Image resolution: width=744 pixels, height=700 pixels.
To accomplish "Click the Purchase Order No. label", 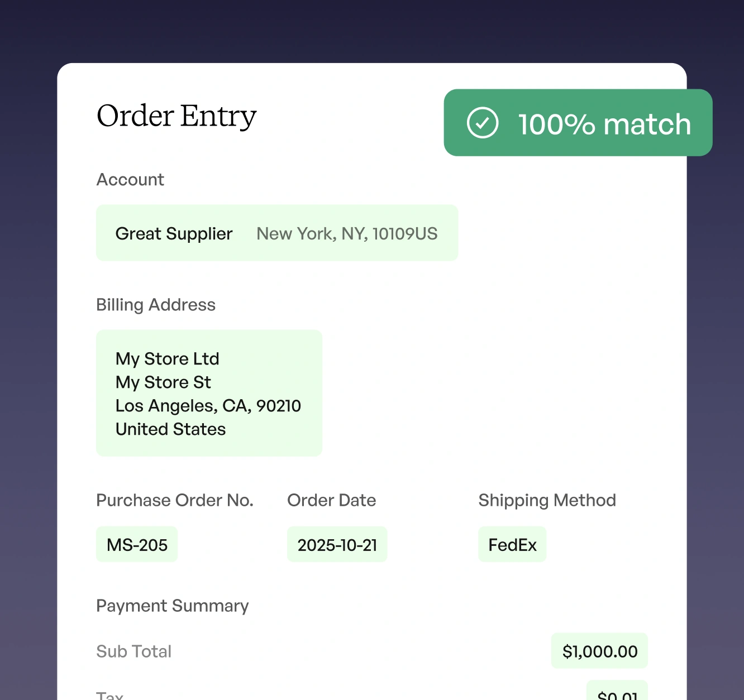I will click(175, 500).
